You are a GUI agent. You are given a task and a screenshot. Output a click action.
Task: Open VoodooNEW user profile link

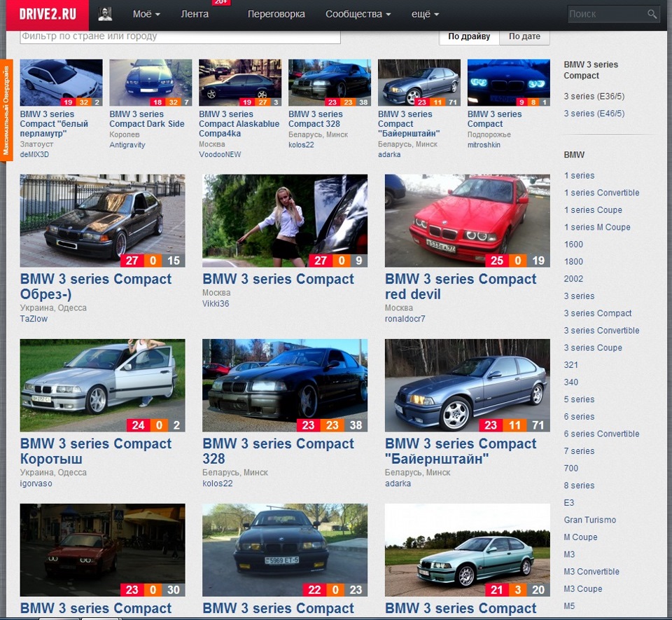point(220,154)
